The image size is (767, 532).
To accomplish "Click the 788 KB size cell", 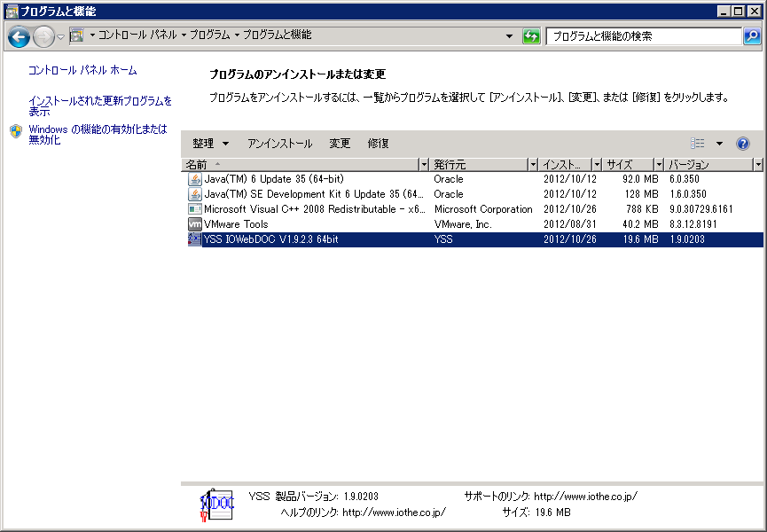I will tap(642, 209).
